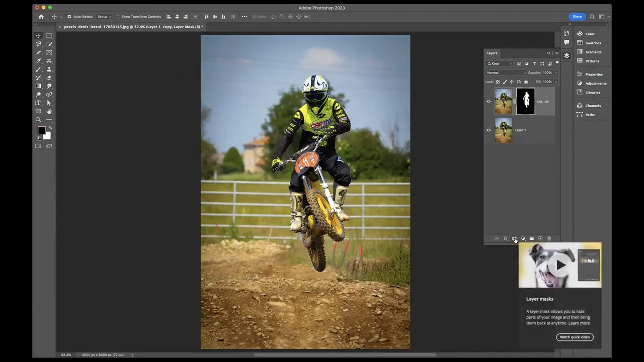The image size is (644, 362).
Task: Toggle lock image pixels brush icon
Action: (505, 81)
